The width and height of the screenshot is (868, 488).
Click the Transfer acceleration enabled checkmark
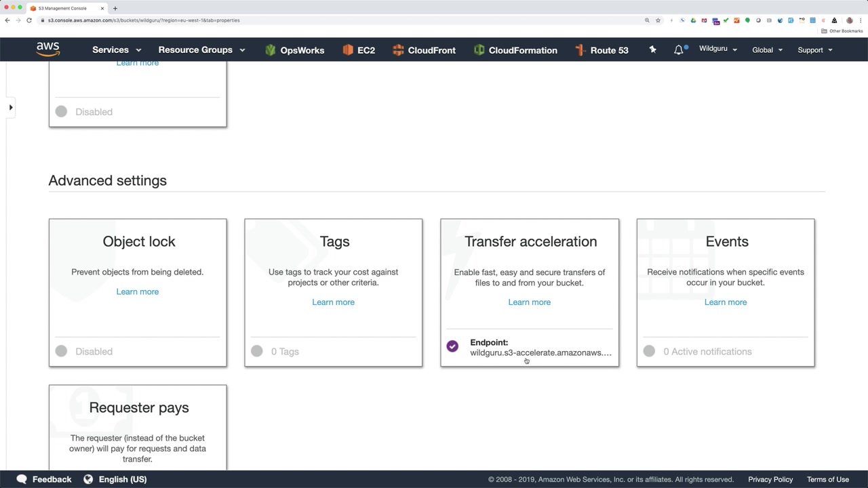(452, 346)
